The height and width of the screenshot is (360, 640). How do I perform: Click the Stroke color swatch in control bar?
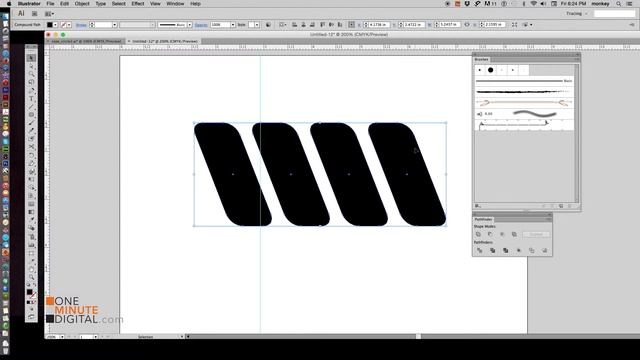coord(63,25)
